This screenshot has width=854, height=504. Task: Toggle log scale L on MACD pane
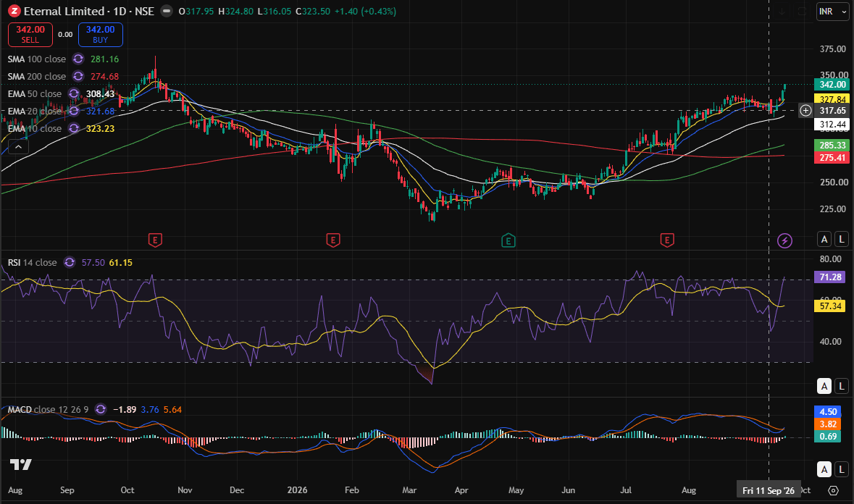click(842, 469)
